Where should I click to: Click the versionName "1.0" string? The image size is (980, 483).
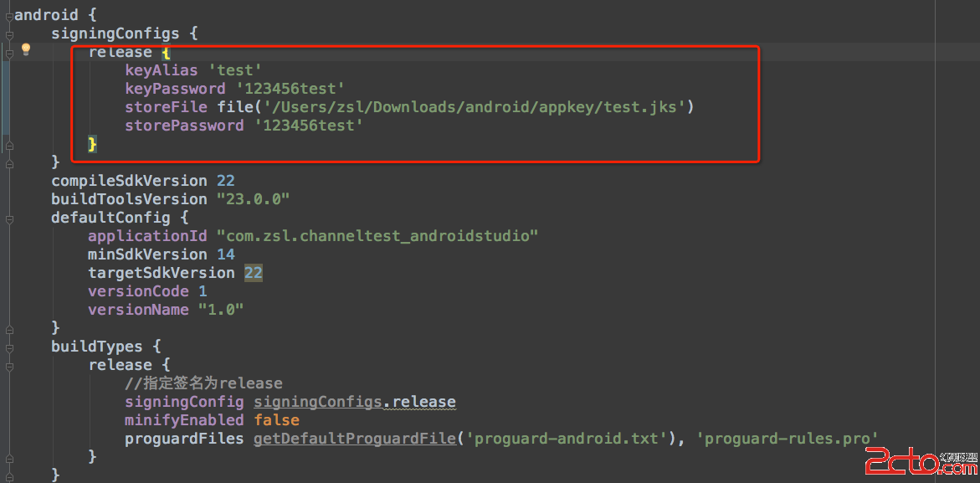click(221, 310)
